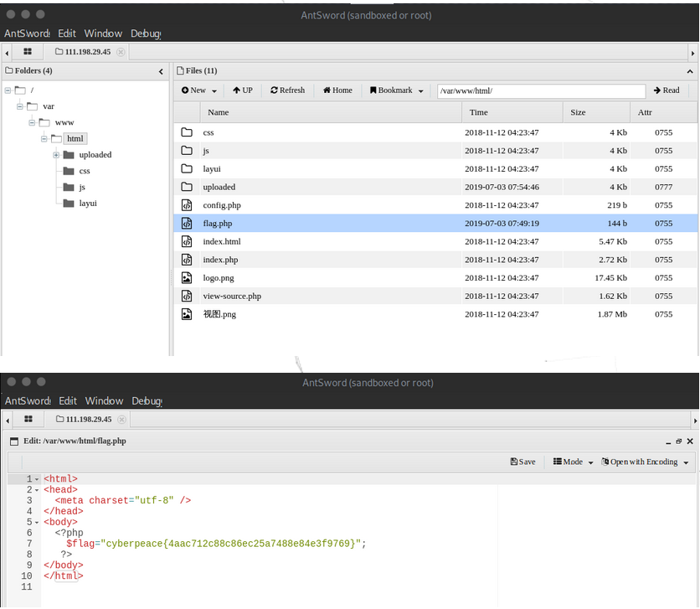Sort files by Time column

click(x=512, y=112)
